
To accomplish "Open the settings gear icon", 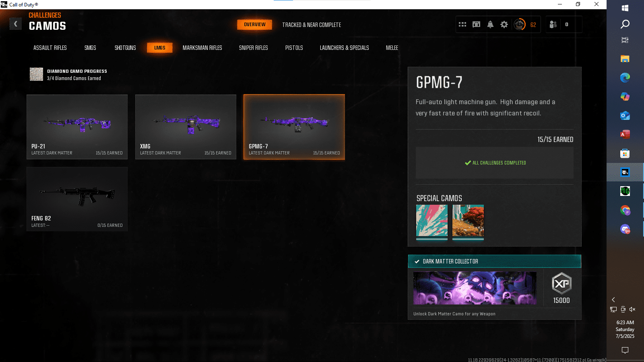I will 504,25.
